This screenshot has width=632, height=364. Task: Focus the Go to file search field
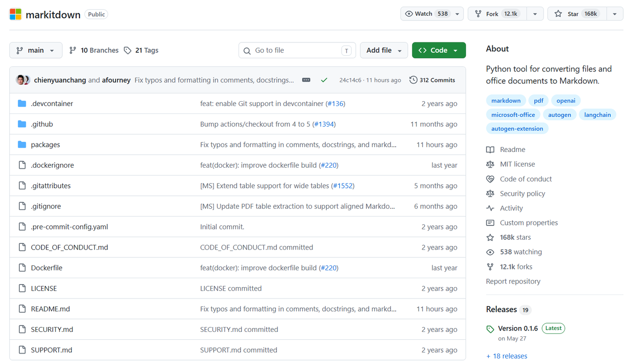tap(297, 50)
